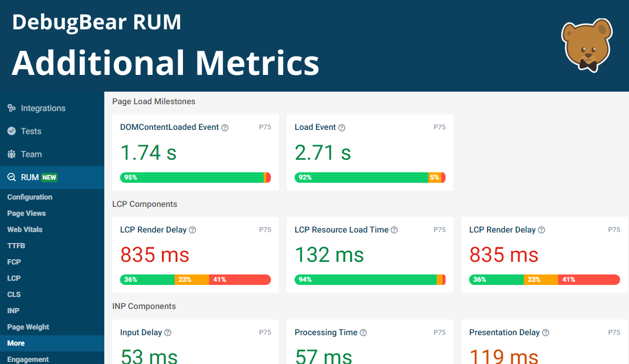Click P75 label on DOMContentLoaded Event card
The width and height of the screenshot is (629, 364).
(x=265, y=127)
